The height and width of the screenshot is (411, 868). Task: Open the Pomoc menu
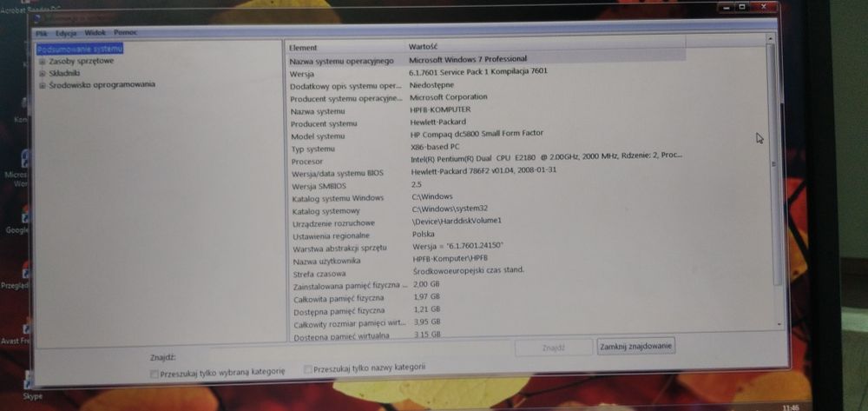pyautogui.click(x=125, y=33)
